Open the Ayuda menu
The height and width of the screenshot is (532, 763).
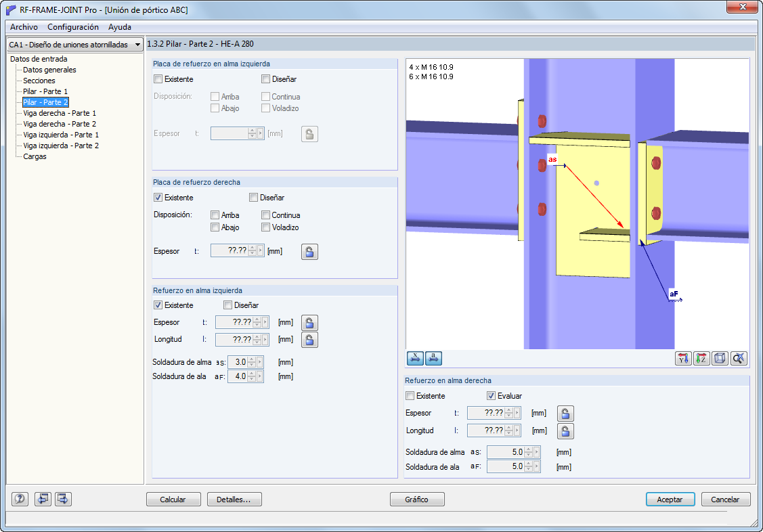point(120,27)
